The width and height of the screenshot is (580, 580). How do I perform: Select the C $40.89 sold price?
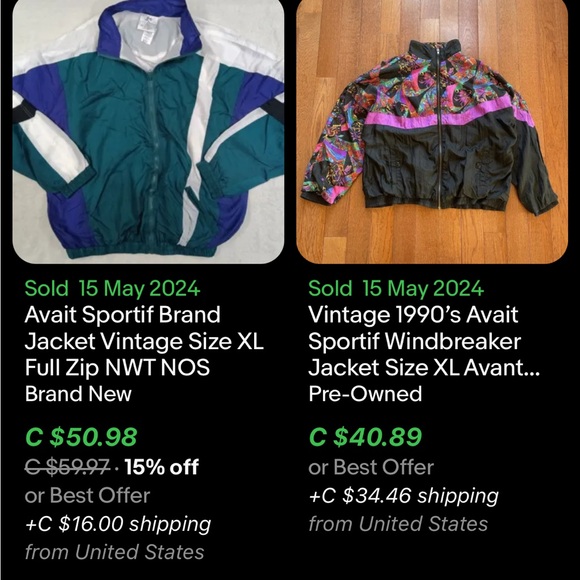[365, 437]
